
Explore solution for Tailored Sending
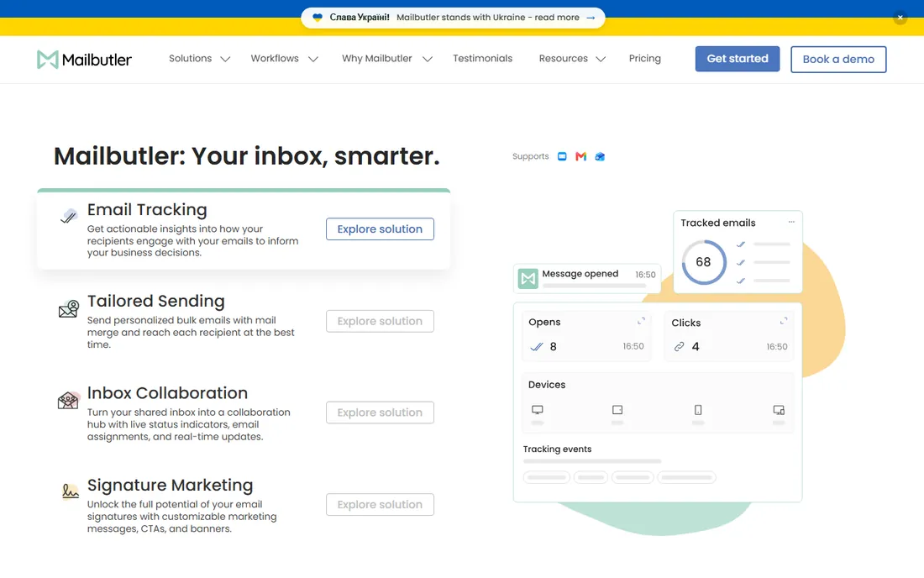380,321
